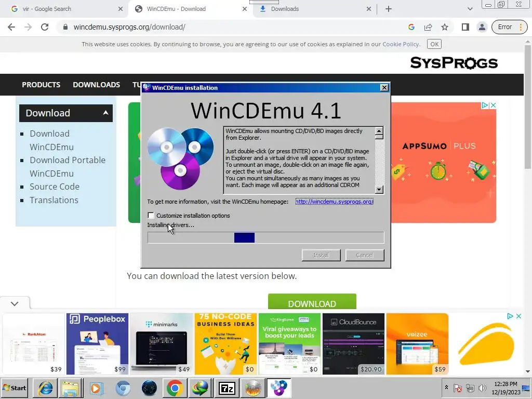Open the PRODUCTS menu item
This screenshot has width=532, height=399.
click(41, 85)
